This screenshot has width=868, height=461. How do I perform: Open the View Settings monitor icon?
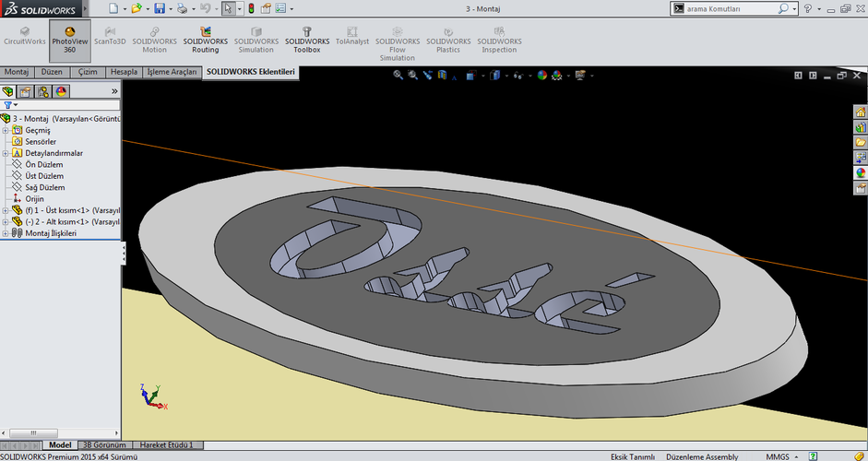[x=580, y=75]
